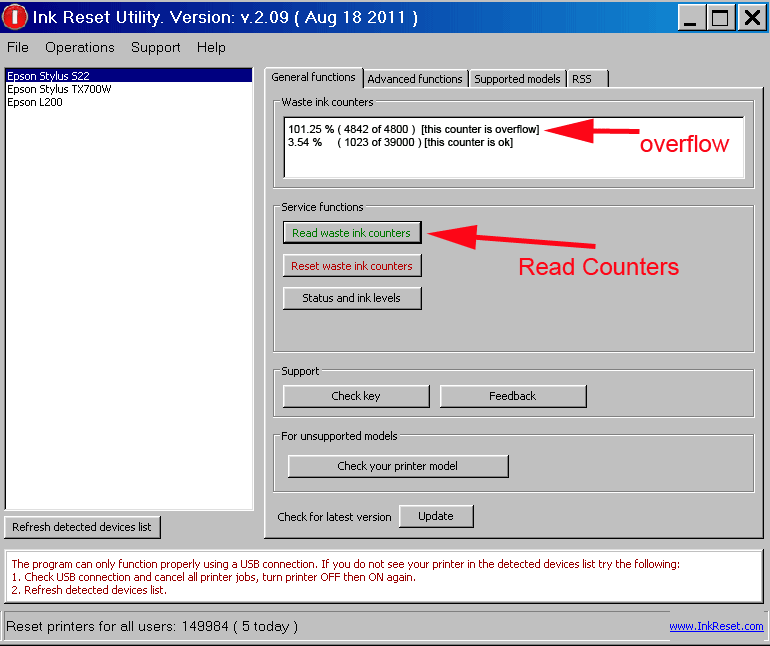Open the Help menu
This screenshot has width=770, height=646.
click(x=211, y=47)
